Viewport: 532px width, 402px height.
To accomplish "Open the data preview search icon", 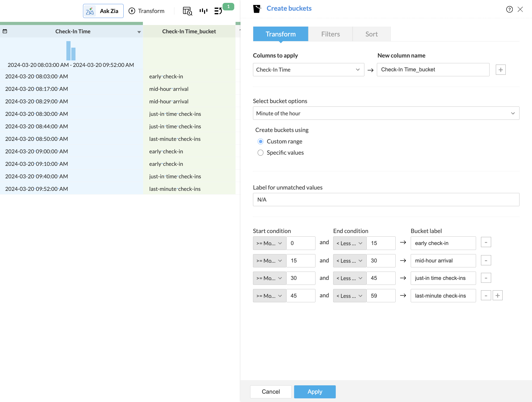I will pyautogui.click(x=187, y=11).
